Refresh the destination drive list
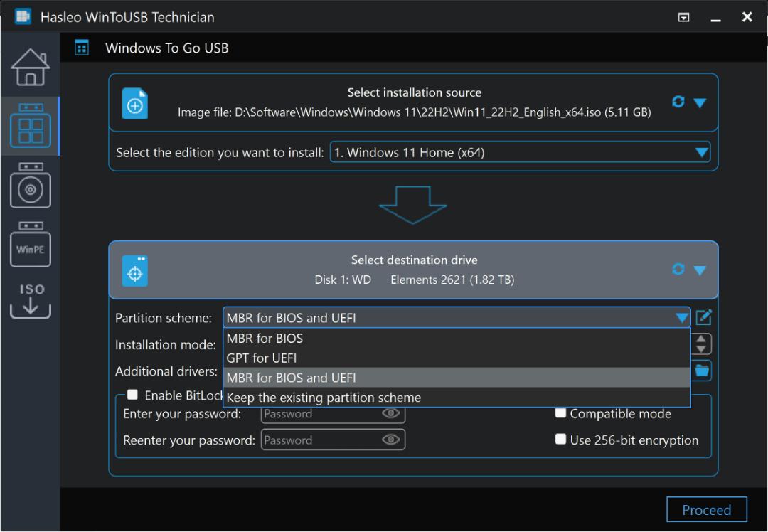The image size is (768, 532). point(678,269)
